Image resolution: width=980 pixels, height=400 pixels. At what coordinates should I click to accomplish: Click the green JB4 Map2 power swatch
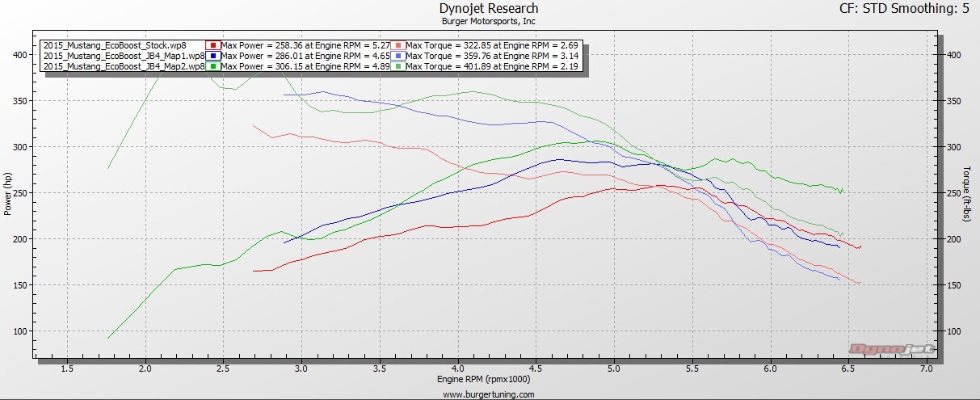[x=212, y=66]
